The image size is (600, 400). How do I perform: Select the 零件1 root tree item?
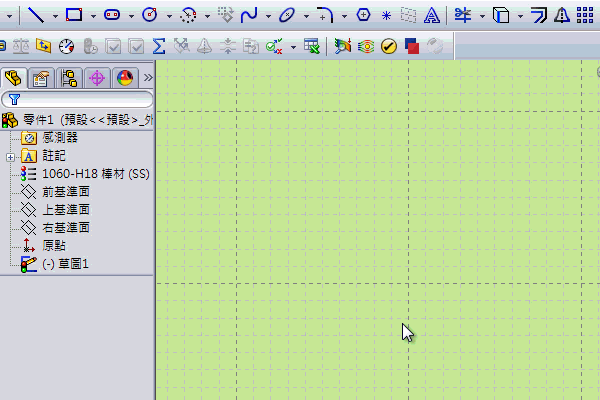tap(77, 120)
